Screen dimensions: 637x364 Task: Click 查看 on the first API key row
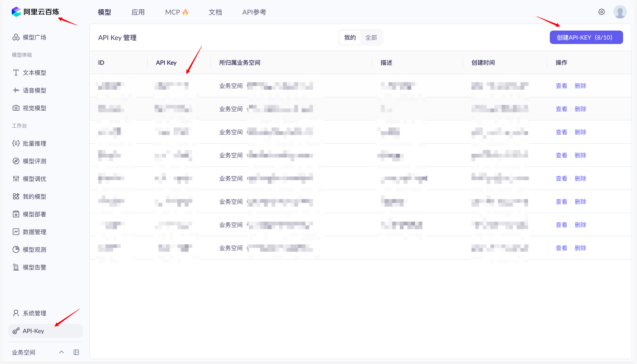tap(562, 86)
